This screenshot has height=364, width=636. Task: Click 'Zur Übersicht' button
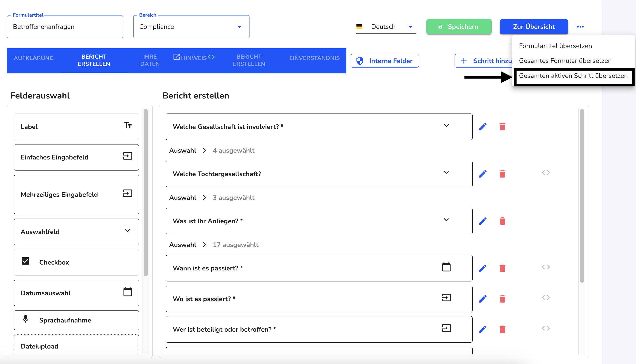[534, 27]
